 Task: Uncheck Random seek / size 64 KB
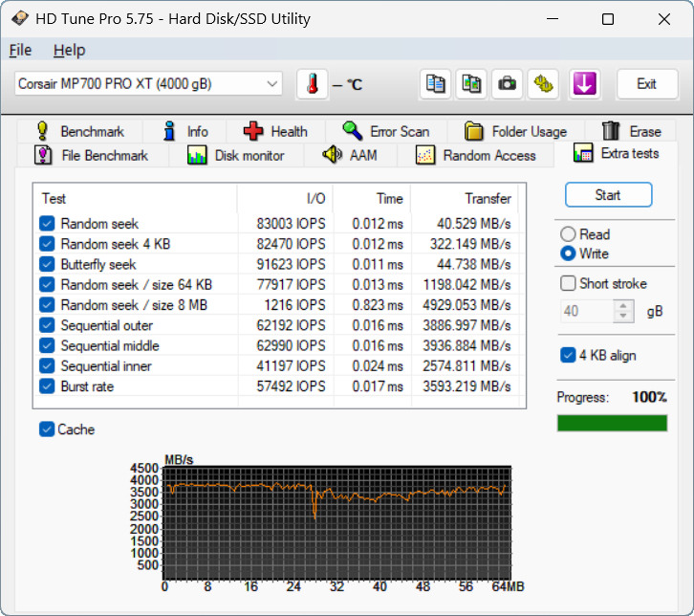(47, 285)
